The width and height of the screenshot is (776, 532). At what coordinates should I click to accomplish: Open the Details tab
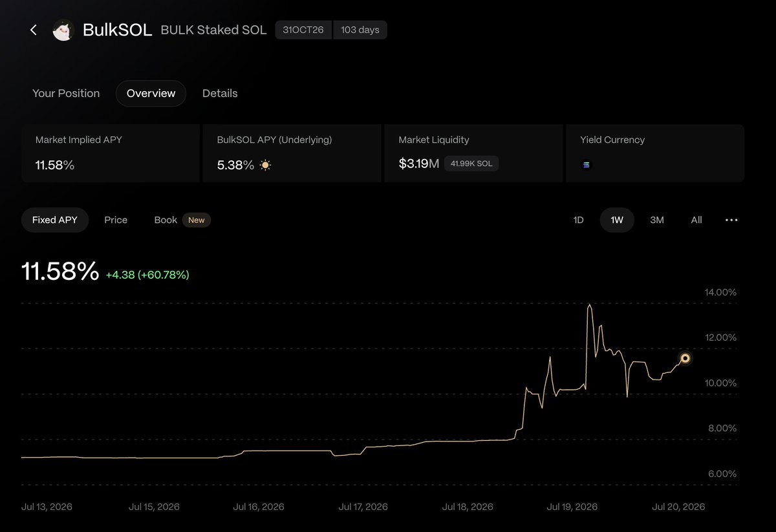tap(220, 93)
